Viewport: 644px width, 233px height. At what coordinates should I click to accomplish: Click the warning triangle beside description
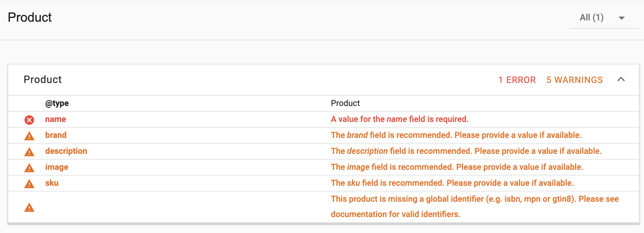tap(29, 152)
